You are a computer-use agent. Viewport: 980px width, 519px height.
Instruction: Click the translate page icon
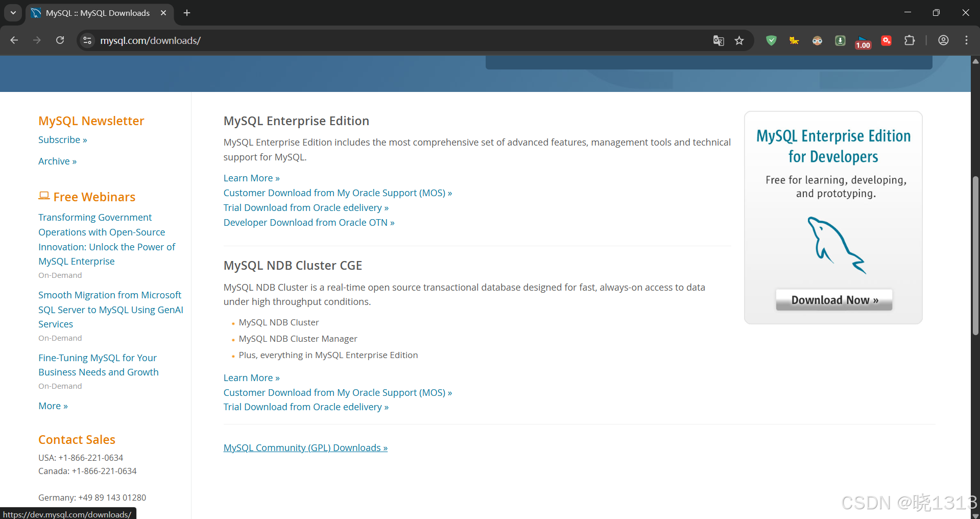[719, 40]
